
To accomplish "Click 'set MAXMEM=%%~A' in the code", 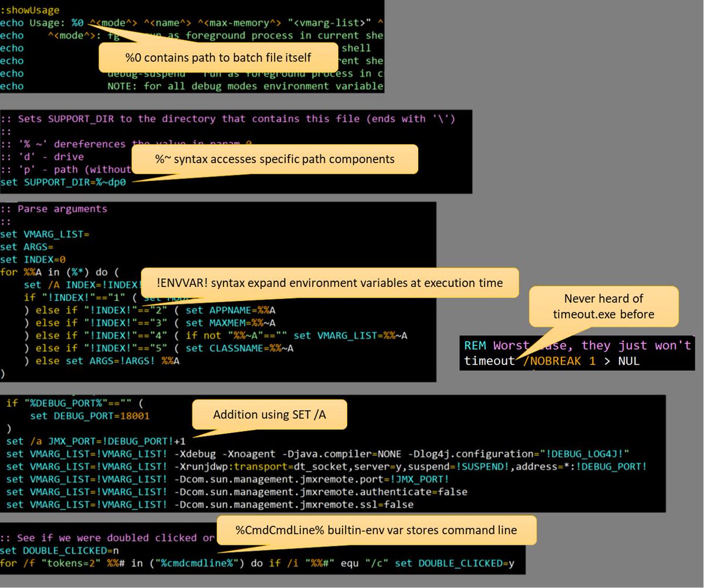I will click(231, 323).
